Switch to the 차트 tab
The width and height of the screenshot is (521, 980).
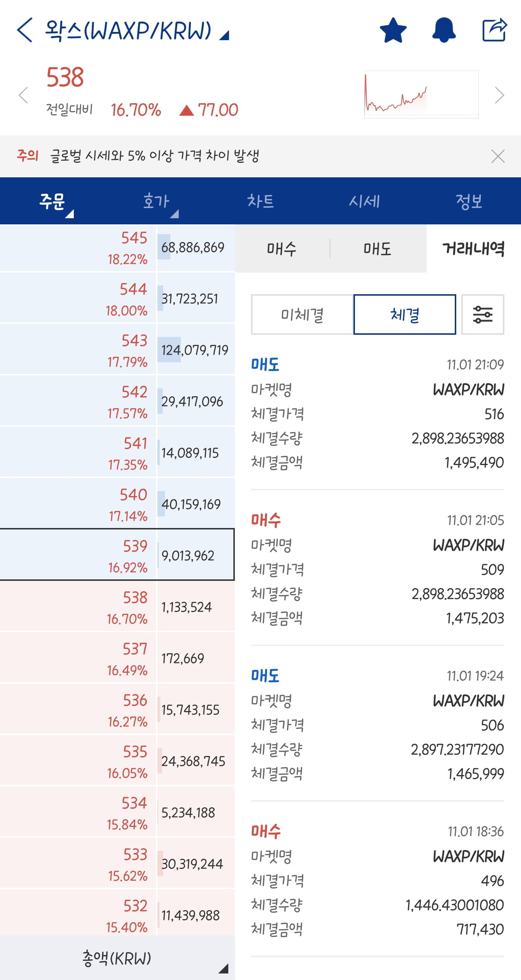[260, 201]
